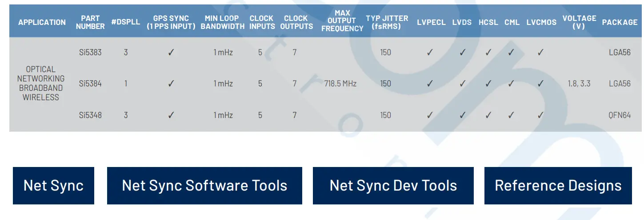Select part number Si5384
This screenshot has width=644, height=220.
(90, 83)
